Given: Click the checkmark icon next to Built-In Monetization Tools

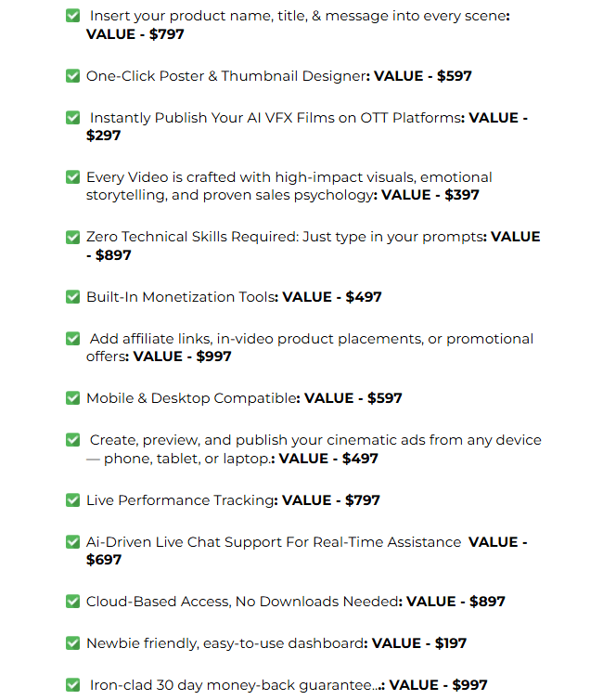Looking at the screenshot, I should tap(72, 297).
